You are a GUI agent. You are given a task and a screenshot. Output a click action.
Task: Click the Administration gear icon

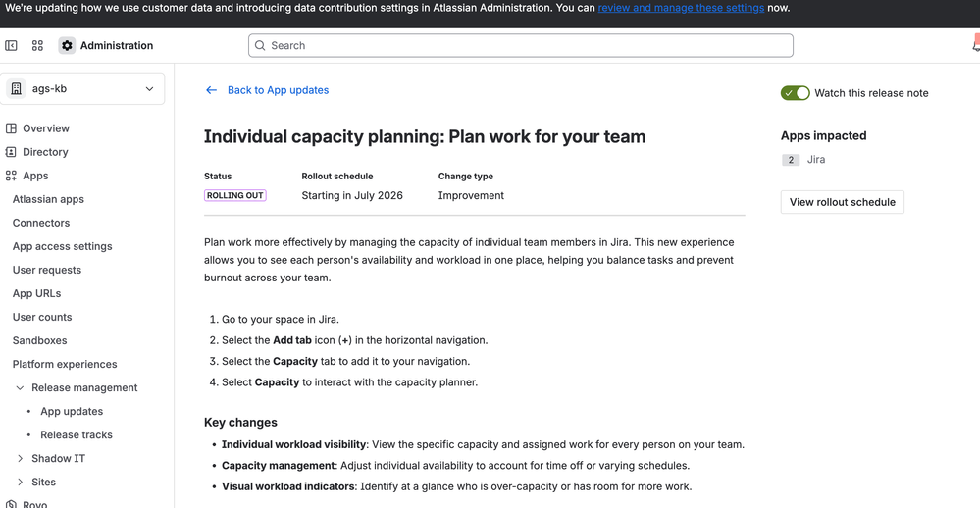pyautogui.click(x=67, y=46)
